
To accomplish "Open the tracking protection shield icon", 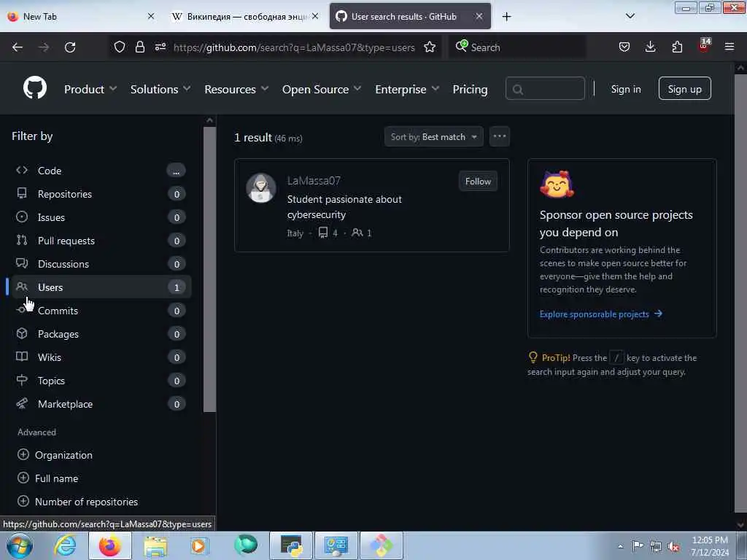I will pos(120,47).
